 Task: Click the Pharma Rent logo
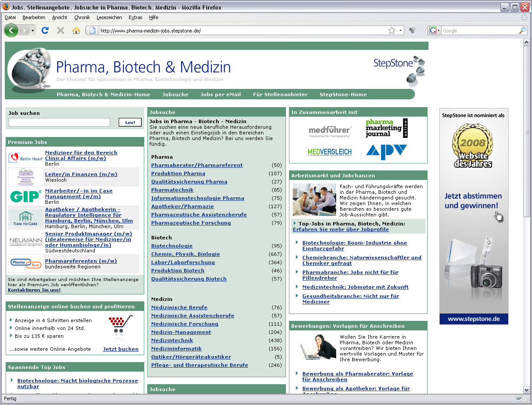click(x=26, y=263)
